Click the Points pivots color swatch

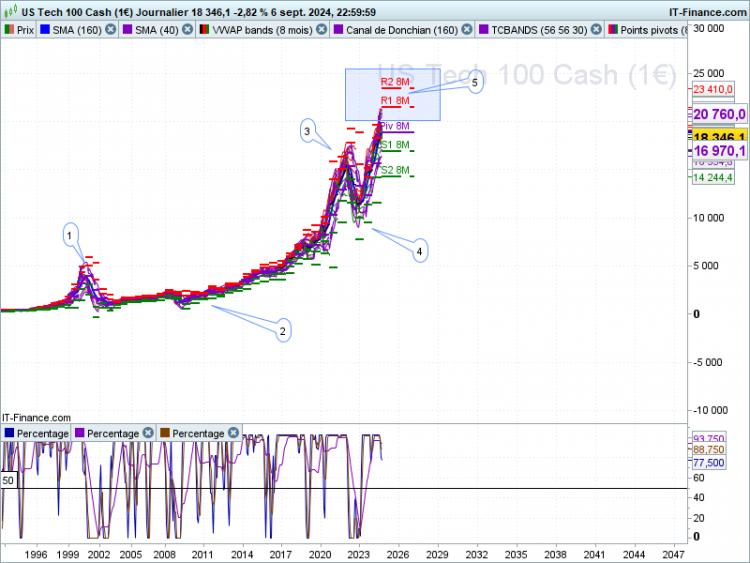coord(613,30)
